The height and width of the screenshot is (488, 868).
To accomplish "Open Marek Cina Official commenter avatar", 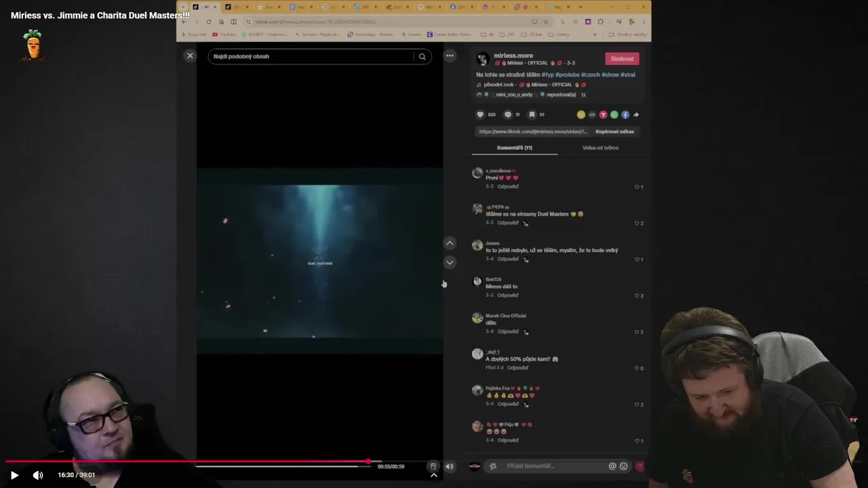I will click(477, 318).
